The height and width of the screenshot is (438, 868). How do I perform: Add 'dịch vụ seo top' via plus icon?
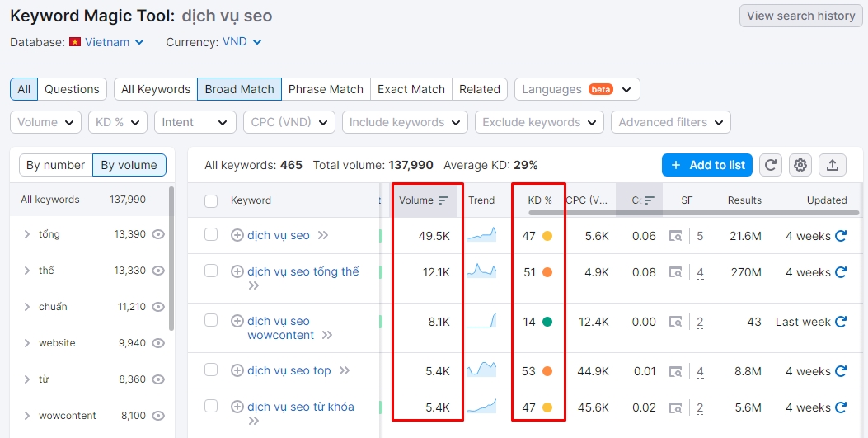[237, 370]
